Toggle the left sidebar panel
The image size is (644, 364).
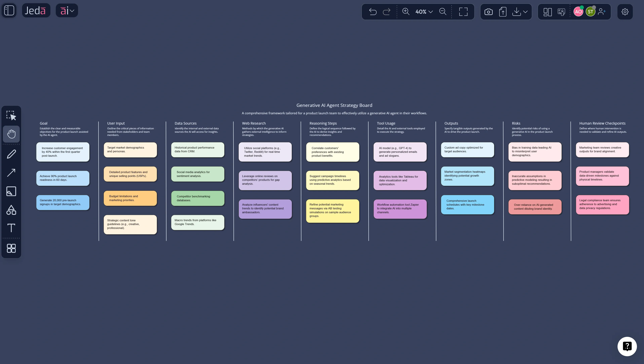(9, 10)
